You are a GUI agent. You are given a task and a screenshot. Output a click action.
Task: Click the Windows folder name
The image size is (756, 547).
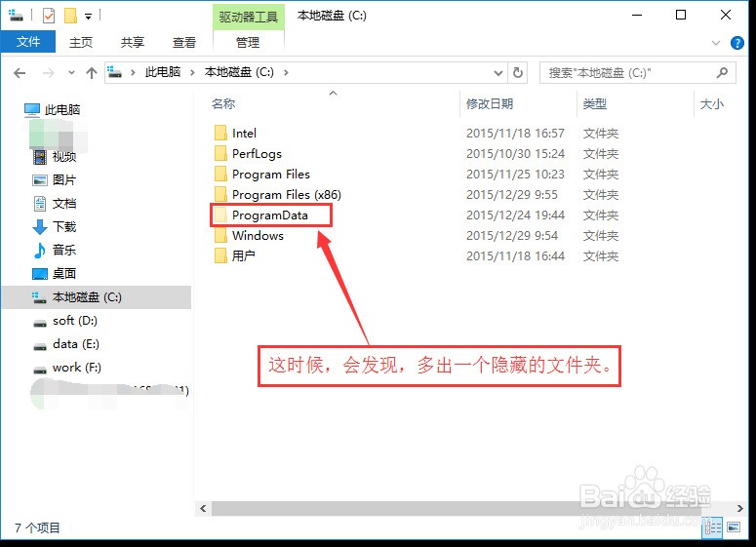pos(258,236)
